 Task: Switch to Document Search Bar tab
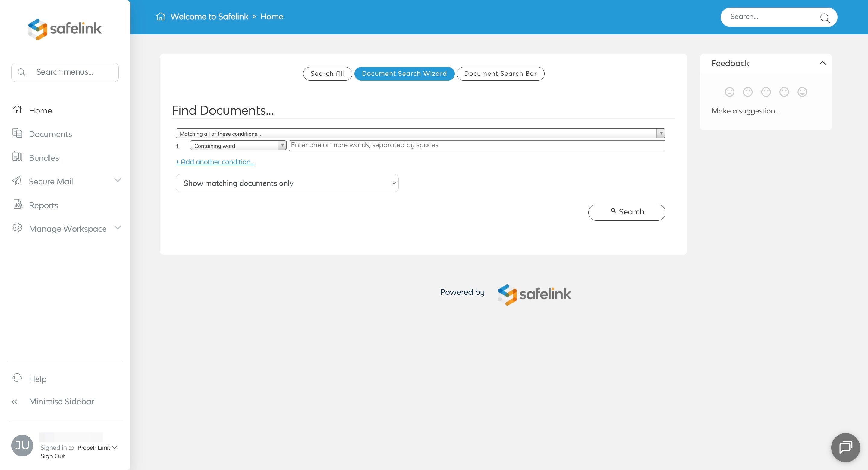pos(500,74)
